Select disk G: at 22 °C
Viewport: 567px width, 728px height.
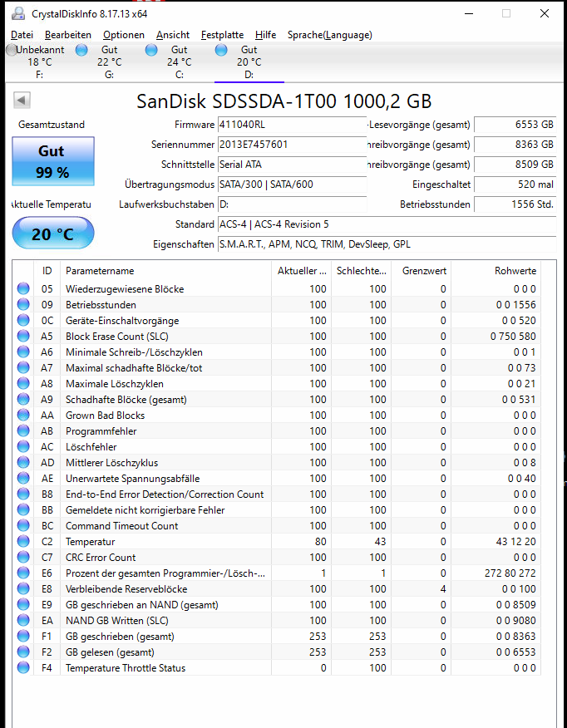coord(109,62)
